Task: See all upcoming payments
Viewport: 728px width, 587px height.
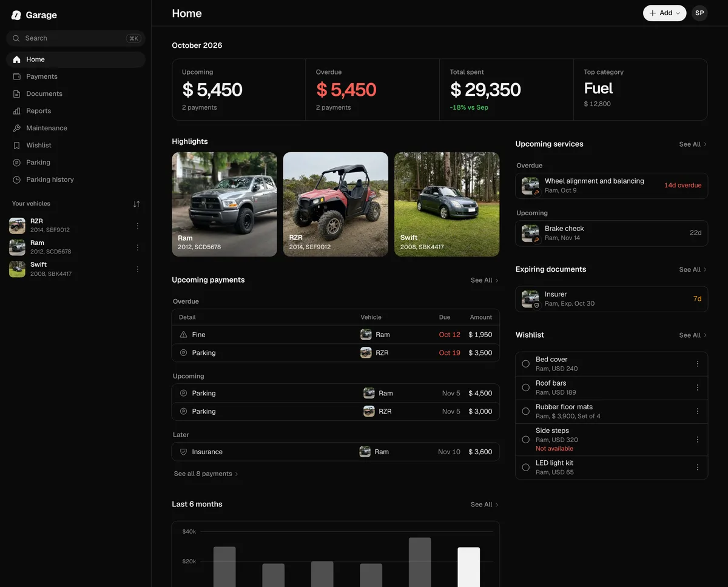Action: pyautogui.click(x=485, y=280)
